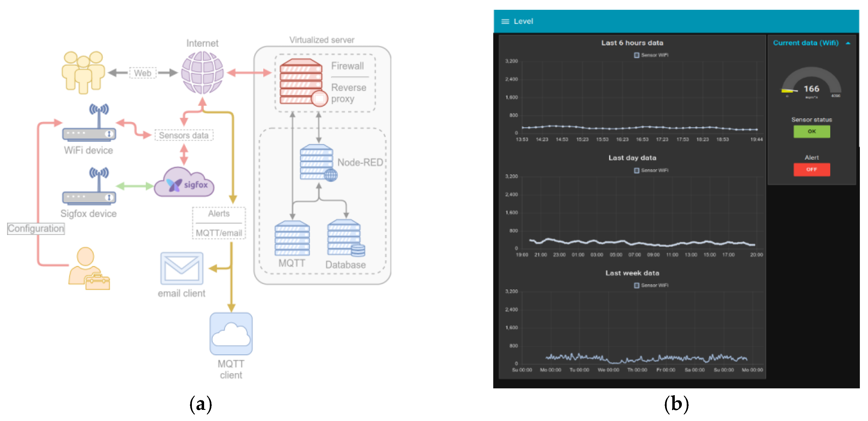Select the MQTT client cloud icon
Screen dimensions: 868x421
click(231, 333)
